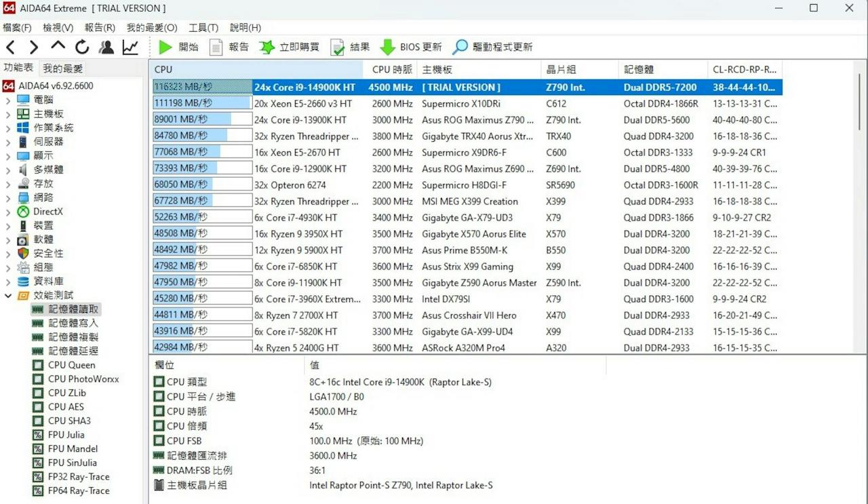Open the line graph icon in the toolbar
Screen dimensions: 868x504
pyautogui.click(x=130, y=47)
